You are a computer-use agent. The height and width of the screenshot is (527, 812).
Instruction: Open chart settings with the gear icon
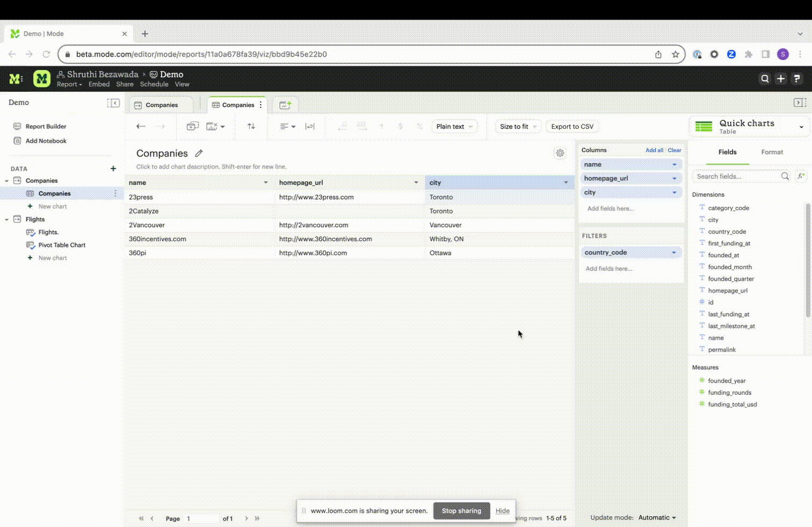[x=560, y=153]
